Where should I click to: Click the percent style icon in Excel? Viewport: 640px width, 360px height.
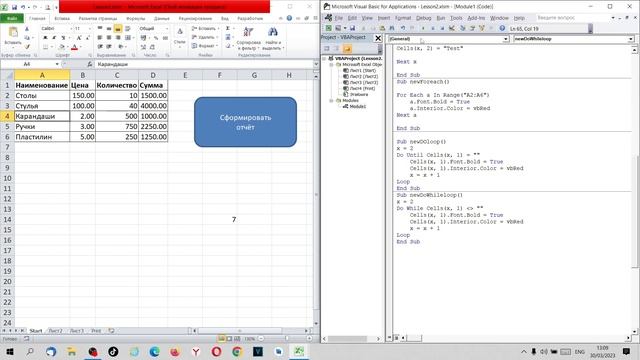[x=156, y=38]
